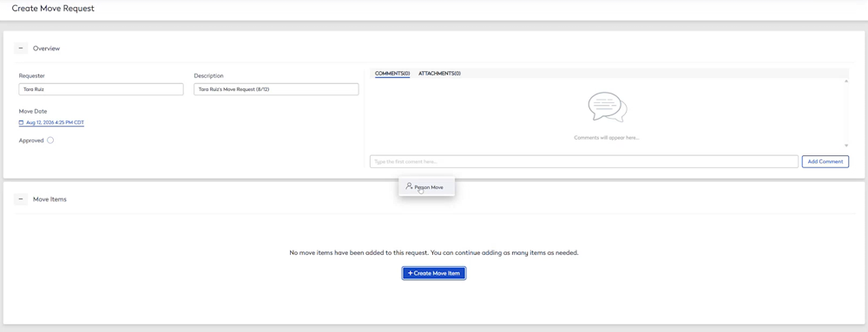Open the Move Date picker link

click(51, 122)
